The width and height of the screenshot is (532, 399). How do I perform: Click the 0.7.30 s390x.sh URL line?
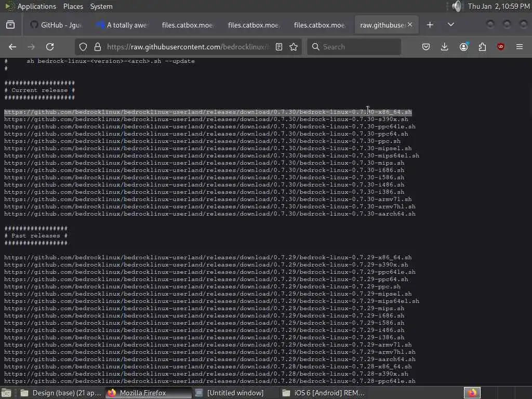click(x=206, y=119)
